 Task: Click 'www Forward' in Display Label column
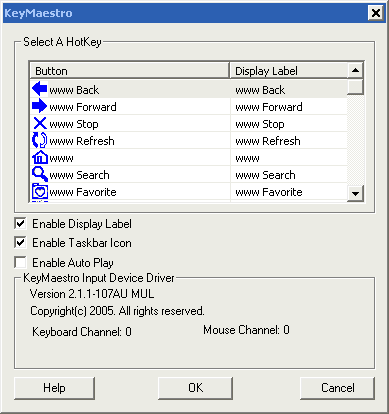(x=269, y=107)
